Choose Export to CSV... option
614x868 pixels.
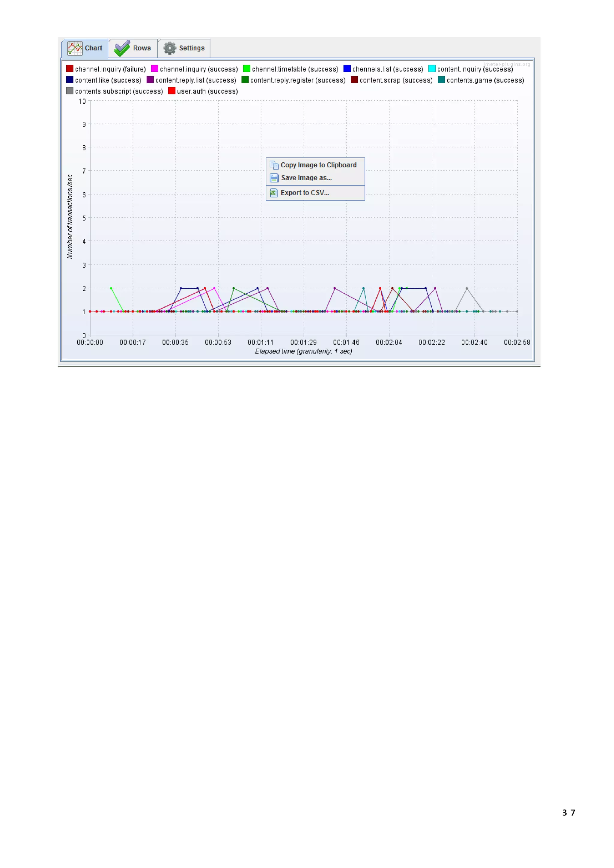pos(305,193)
